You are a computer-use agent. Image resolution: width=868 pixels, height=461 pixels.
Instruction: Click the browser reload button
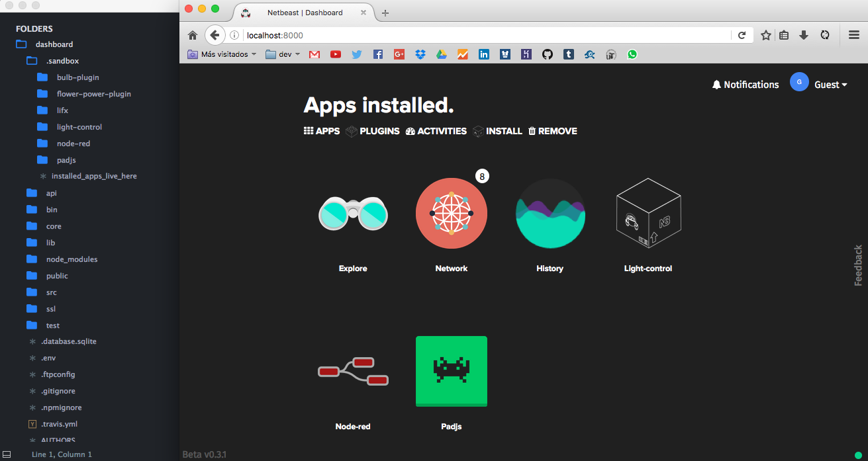click(742, 35)
